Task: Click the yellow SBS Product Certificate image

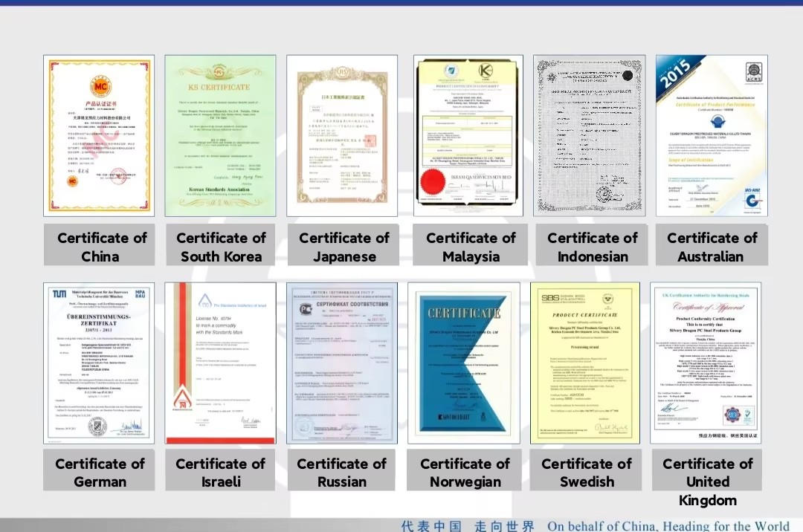Action: tap(585, 363)
